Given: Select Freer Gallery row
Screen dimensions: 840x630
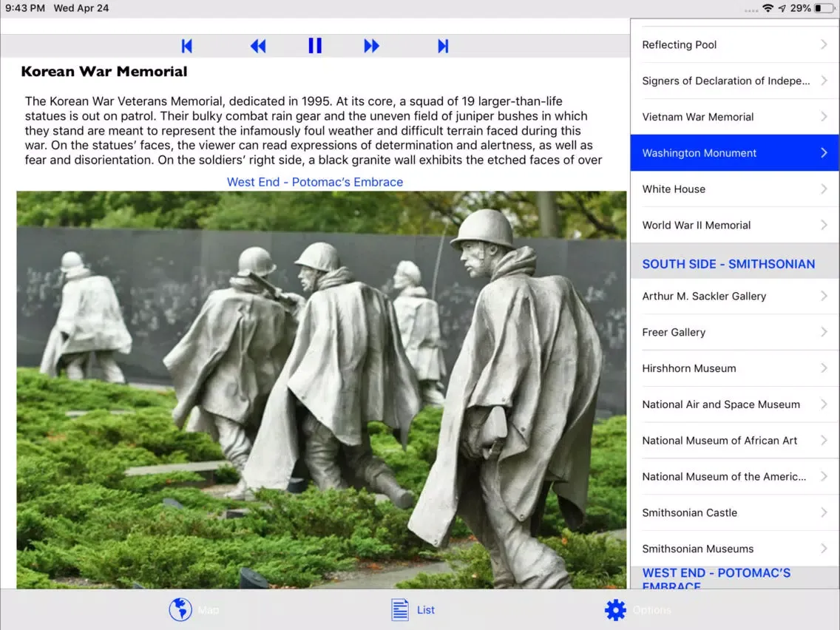Looking at the screenshot, I should [735, 332].
